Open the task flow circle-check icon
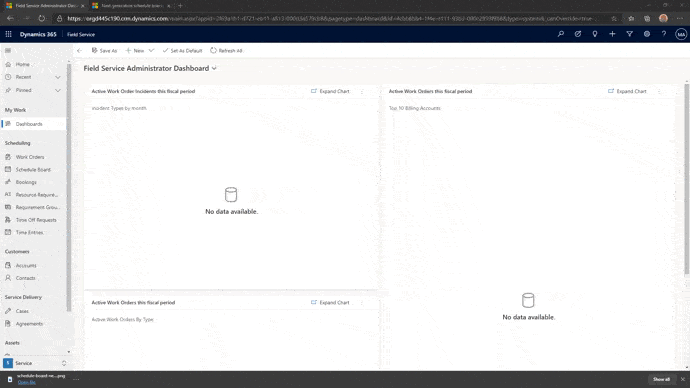Screen dimensions: 690x388 coord(578,34)
